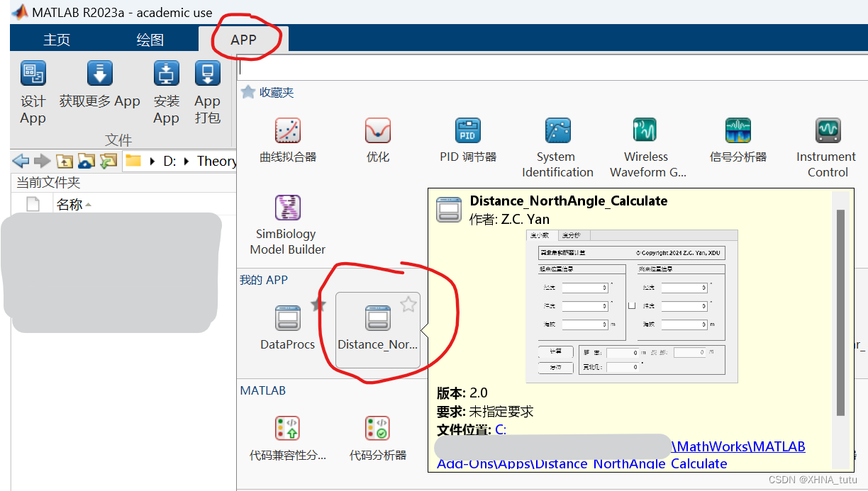Select the APP ribbon tab
The width and height of the screenshot is (868, 491).
[x=243, y=40]
